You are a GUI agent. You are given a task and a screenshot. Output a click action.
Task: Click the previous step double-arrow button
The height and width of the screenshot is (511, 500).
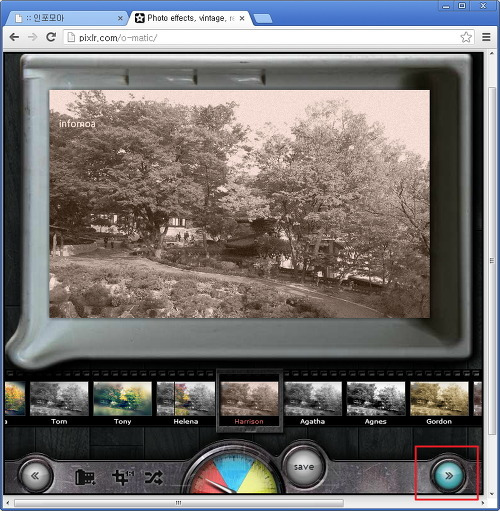coord(35,475)
